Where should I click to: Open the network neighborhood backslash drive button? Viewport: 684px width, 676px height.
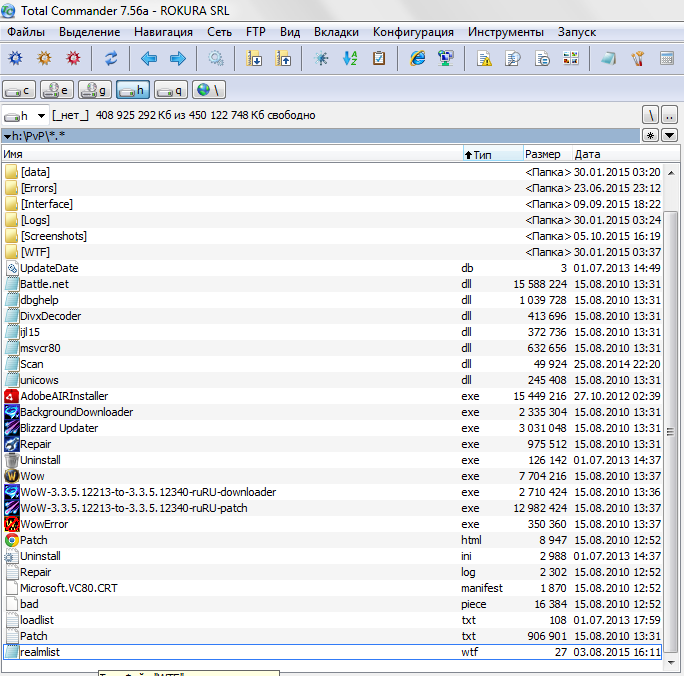click(209, 90)
